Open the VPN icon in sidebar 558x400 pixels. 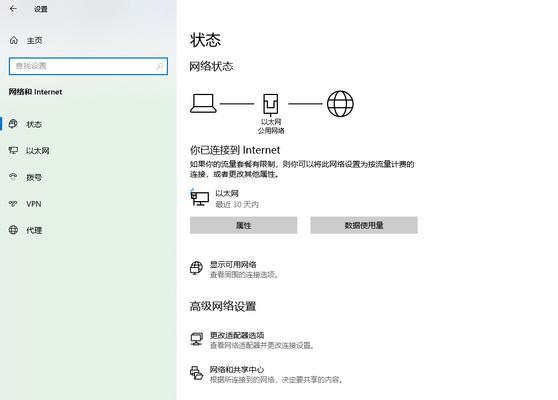click(13, 204)
